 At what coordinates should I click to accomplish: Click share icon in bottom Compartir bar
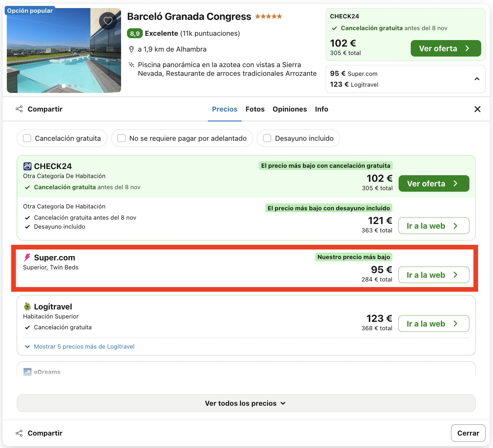(19, 433)
